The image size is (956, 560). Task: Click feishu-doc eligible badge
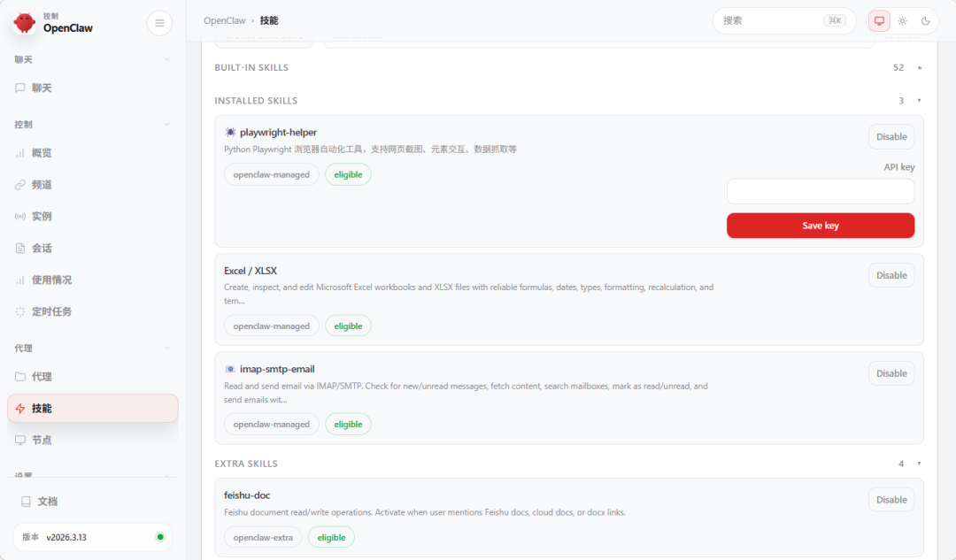(x=331, y=538)
